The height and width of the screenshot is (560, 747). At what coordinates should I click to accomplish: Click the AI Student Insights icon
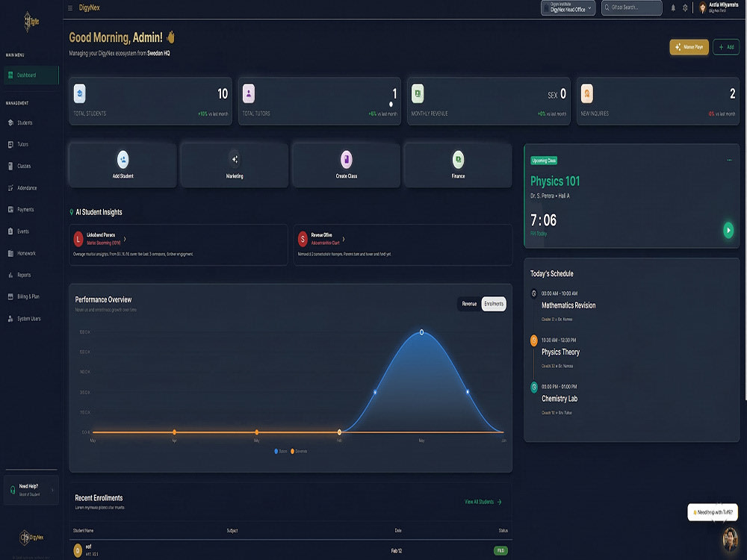click(72, 212)
